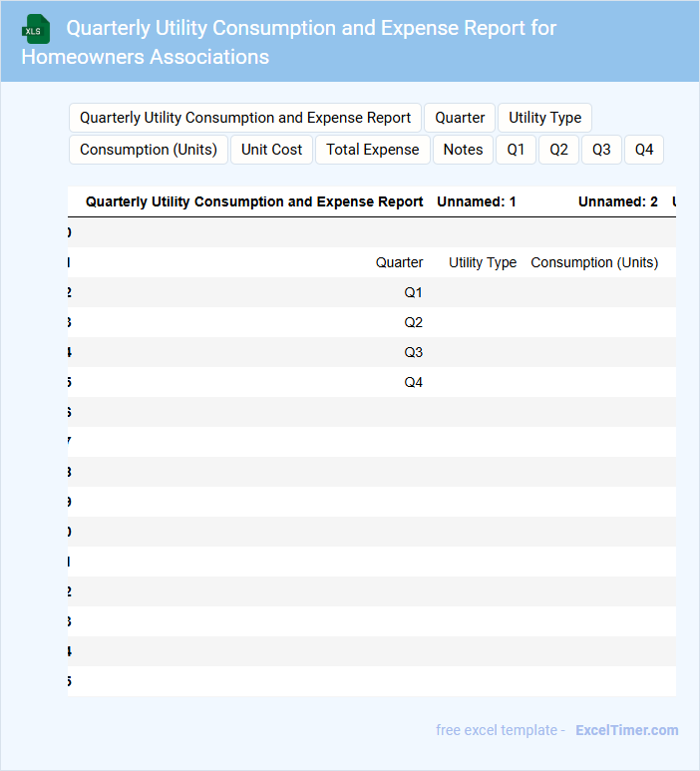Click the Unnamed: 2 column header
This screenshot has height=771, width=700.
point(617,201)
